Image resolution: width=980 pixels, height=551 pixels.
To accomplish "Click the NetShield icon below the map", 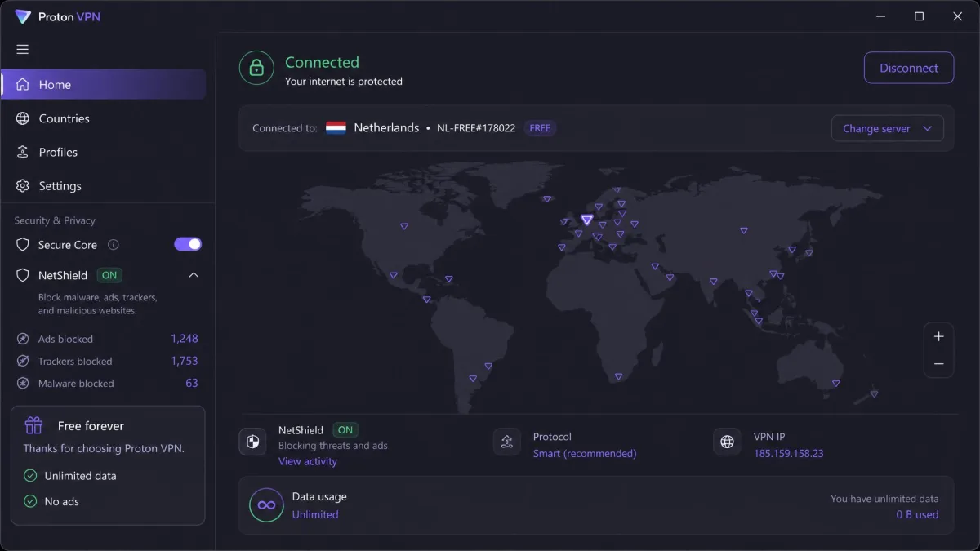I will 253,442.
